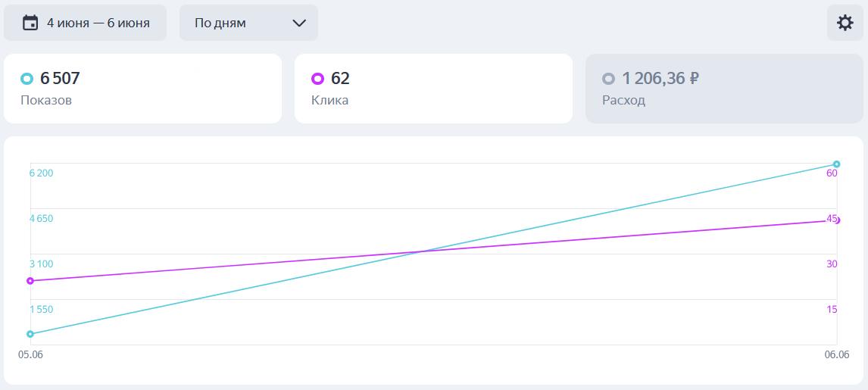
Task: Select the purple data point at 05.06
Action: [x=30, y=280]
